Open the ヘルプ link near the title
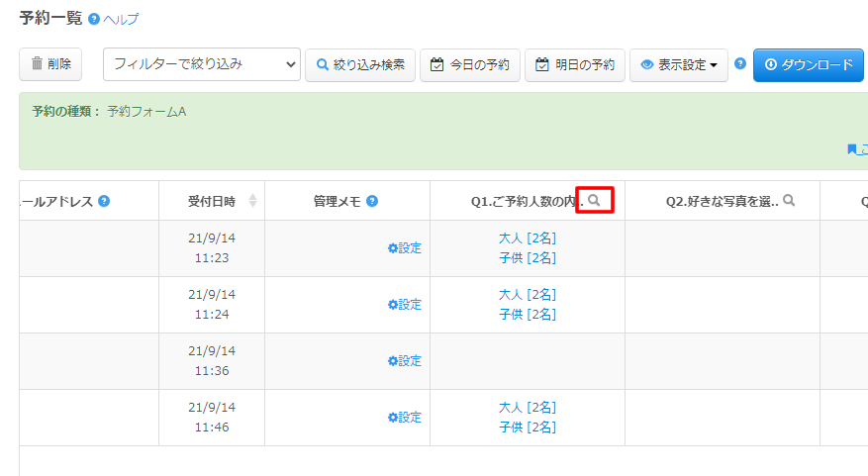This screenshot has width=868, height=476. click(x=121, y=20)
